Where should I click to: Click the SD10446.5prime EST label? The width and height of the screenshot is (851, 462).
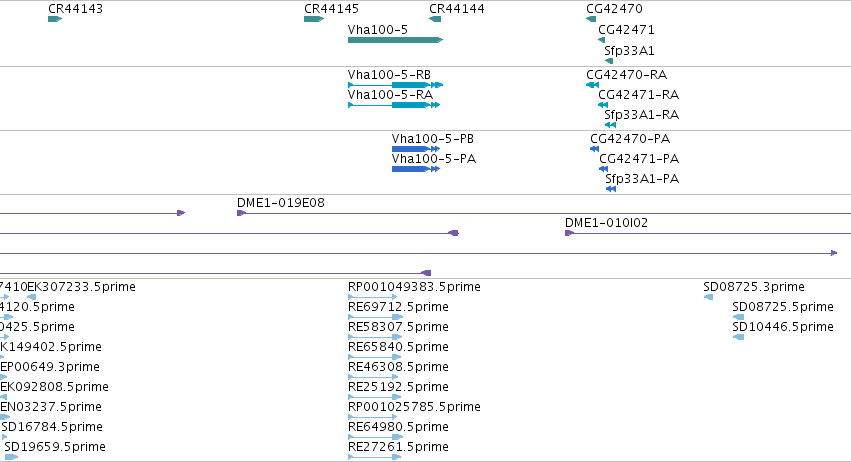click(783, 327)
